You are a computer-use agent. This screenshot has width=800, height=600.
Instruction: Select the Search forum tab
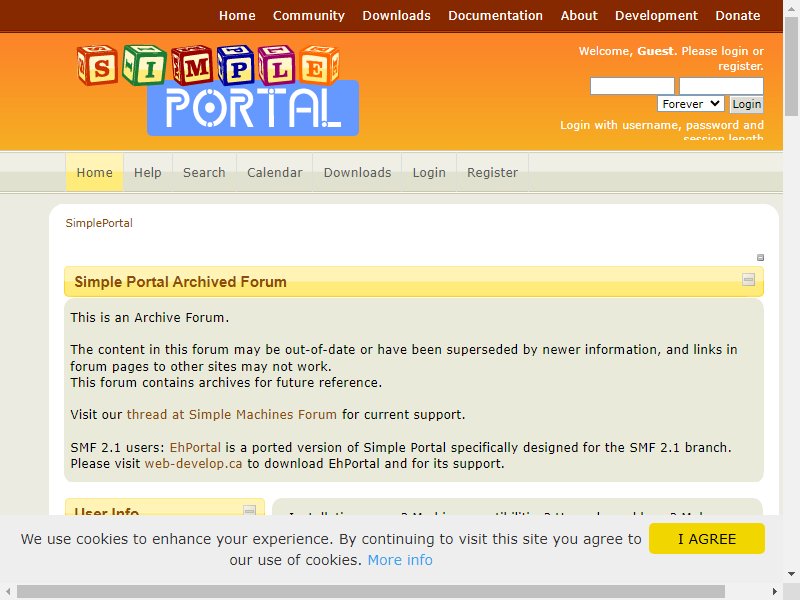(204, 172)
